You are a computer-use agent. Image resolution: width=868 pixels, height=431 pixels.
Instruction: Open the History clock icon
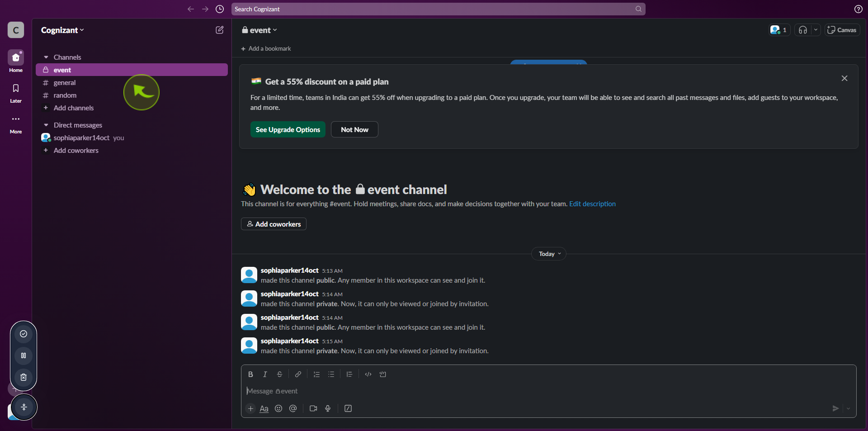pyautogui.click(x=220, y=9)
